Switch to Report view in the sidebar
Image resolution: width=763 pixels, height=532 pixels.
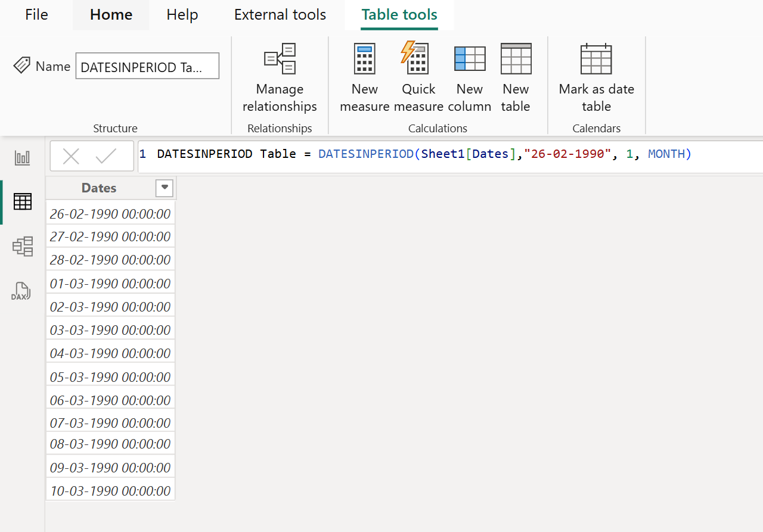pyautogui.click(x=22, y=157)
